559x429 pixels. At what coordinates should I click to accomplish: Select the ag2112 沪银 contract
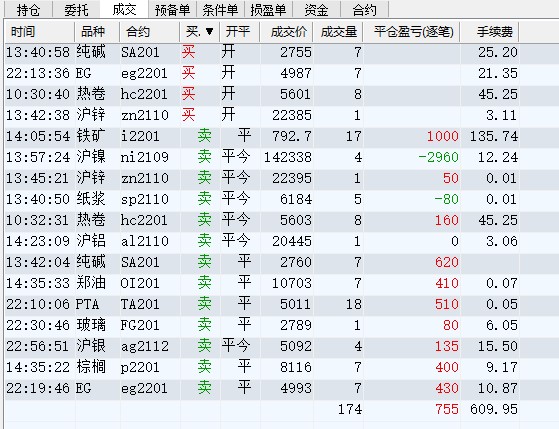(144, 346)
